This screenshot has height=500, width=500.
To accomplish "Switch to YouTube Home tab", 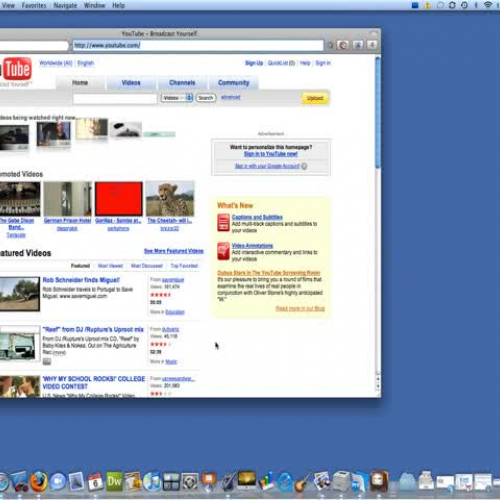I will (x=80, y=83).
